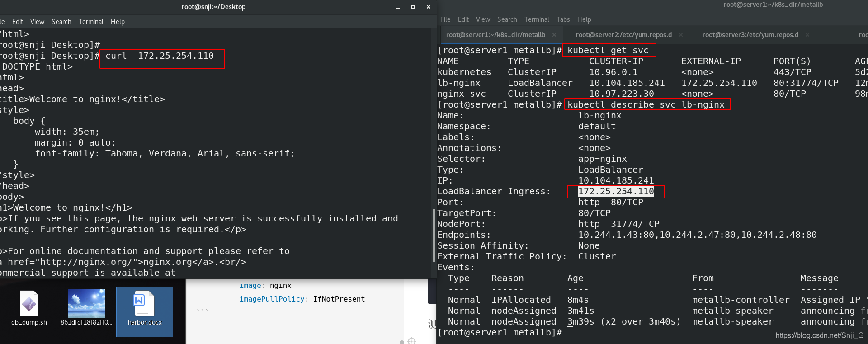The width and height of the screenshot is (868, 344).
Task: Click IPAllocated event reason
Action: tap(521, 300)
